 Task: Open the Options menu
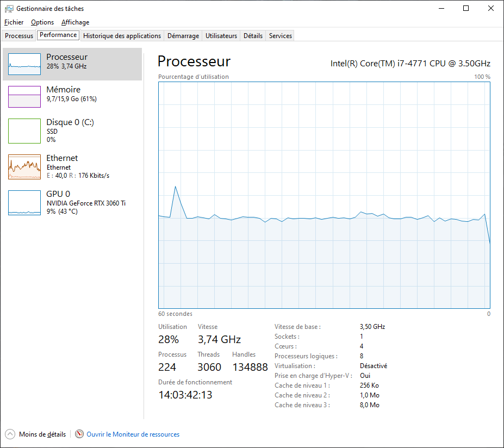42,22
